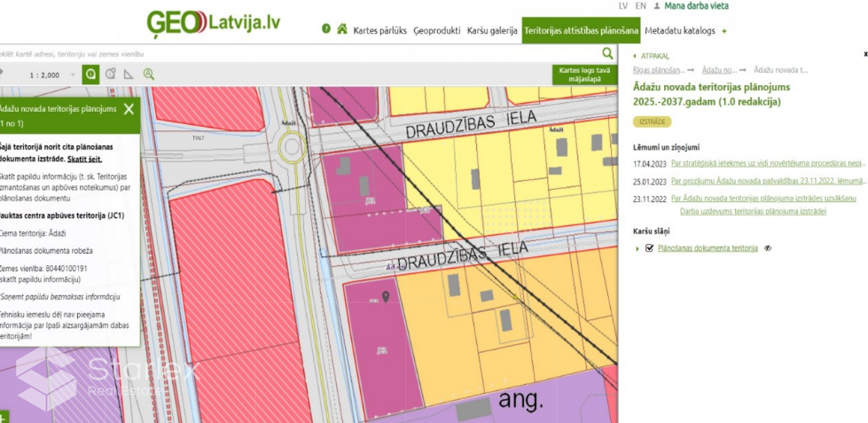Click the zoom-in magnifier tool
868x423 pixels.
[149, 74]
